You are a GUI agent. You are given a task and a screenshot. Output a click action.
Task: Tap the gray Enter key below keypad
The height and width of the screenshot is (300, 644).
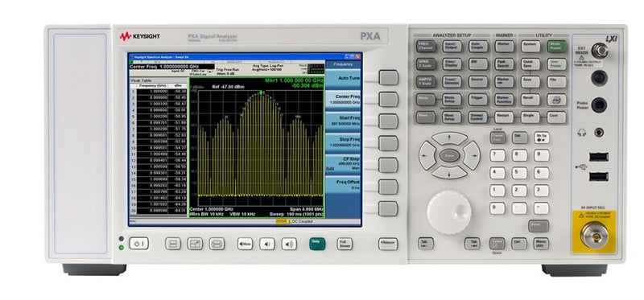539,226
